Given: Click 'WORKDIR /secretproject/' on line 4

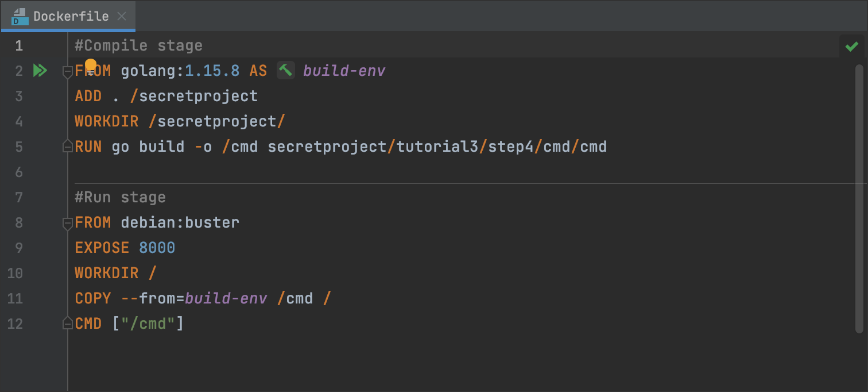Looking at the screenshot, I should [x=180, y=121].
